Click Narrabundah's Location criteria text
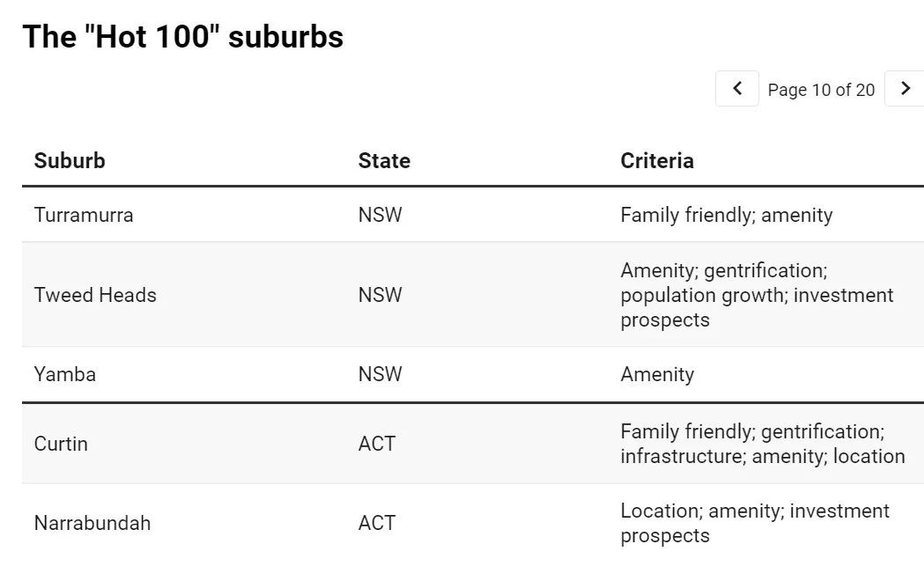Screen dimensions: 924x581 click(x=755, y=523)
